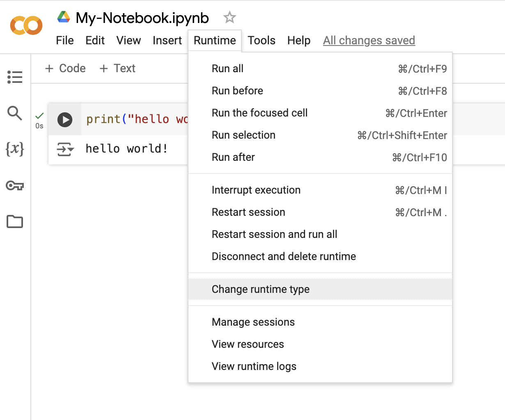Click the output cell's show-output icon
Viewport: 505px width, 420px height.
pos(65,149)
